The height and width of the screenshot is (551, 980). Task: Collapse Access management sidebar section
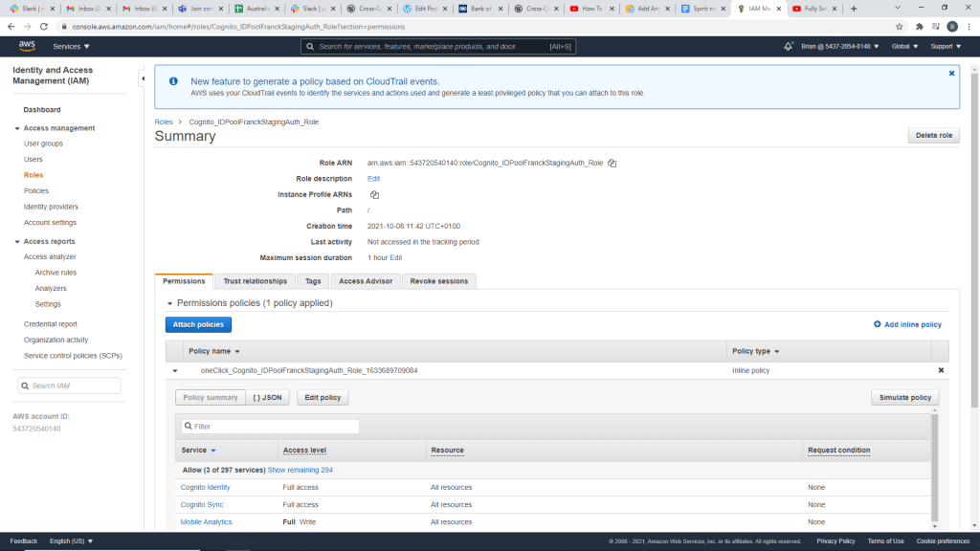coord(17,128)
